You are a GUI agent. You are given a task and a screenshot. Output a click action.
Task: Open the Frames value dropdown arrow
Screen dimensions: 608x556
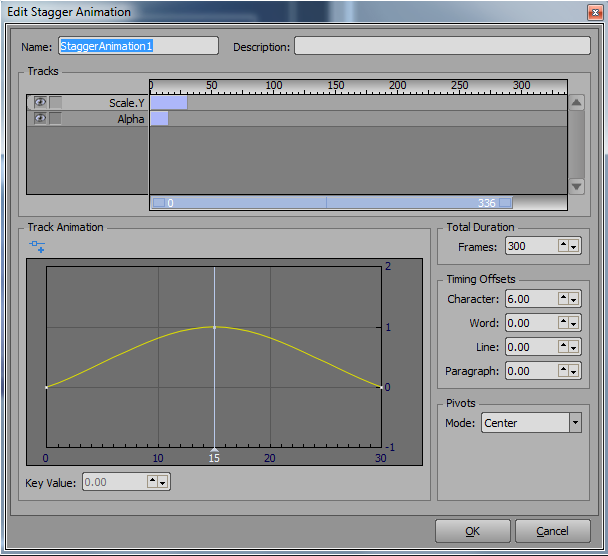pos(574,247)
